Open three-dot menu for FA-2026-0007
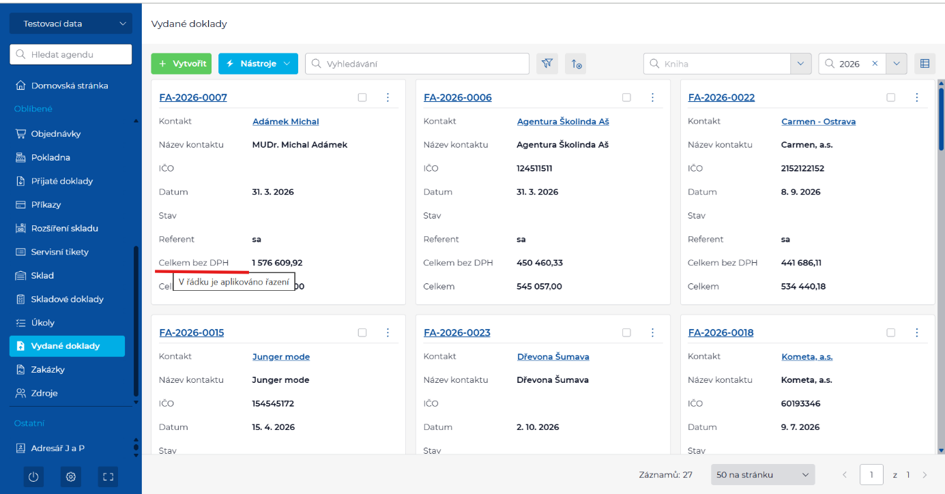 [388, 97]
